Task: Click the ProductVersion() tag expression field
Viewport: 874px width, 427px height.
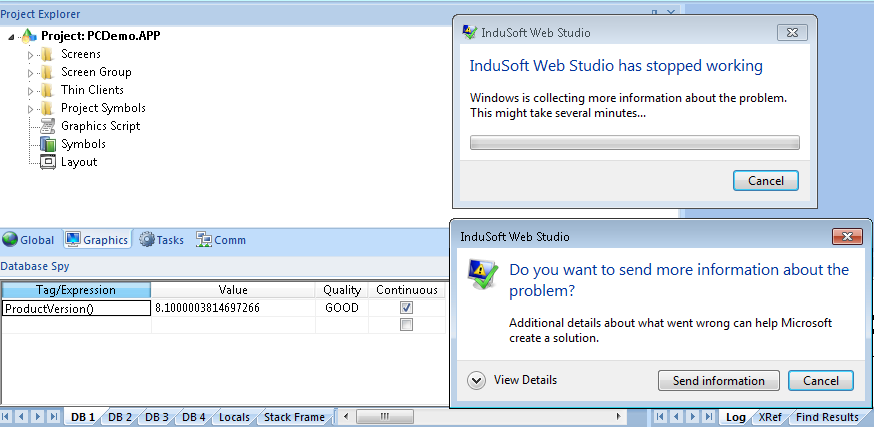Action: coord(75,309)
